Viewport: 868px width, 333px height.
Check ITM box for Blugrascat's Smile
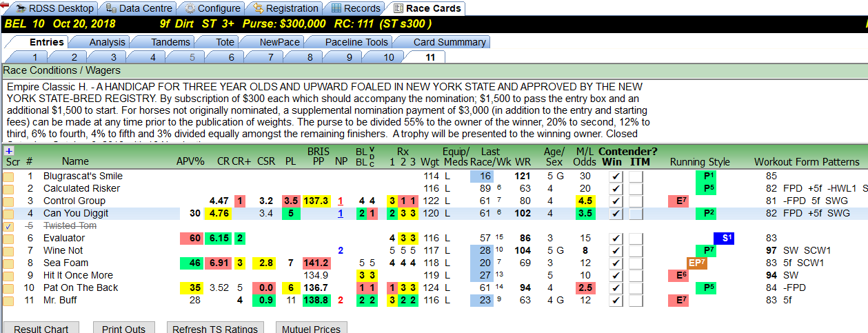click(637, 176)
